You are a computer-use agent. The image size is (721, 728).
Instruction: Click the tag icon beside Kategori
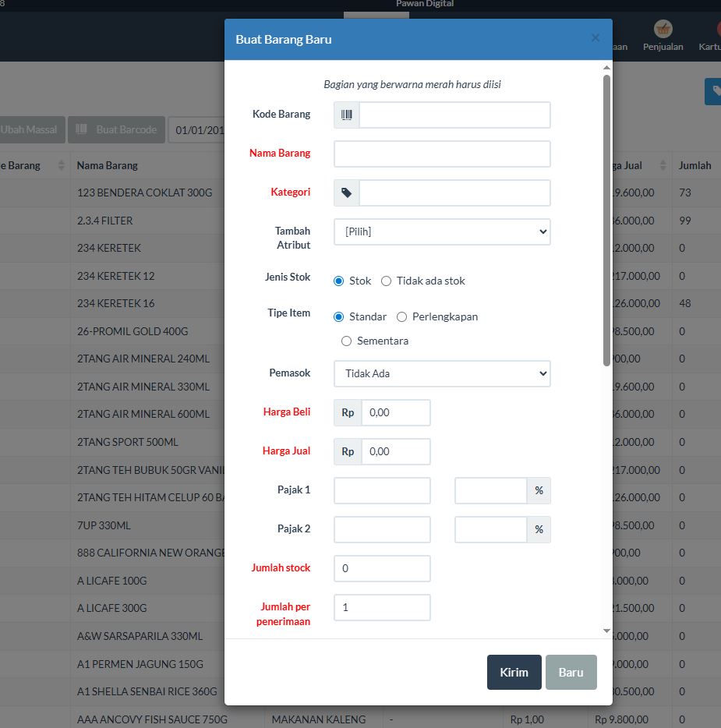347,193
